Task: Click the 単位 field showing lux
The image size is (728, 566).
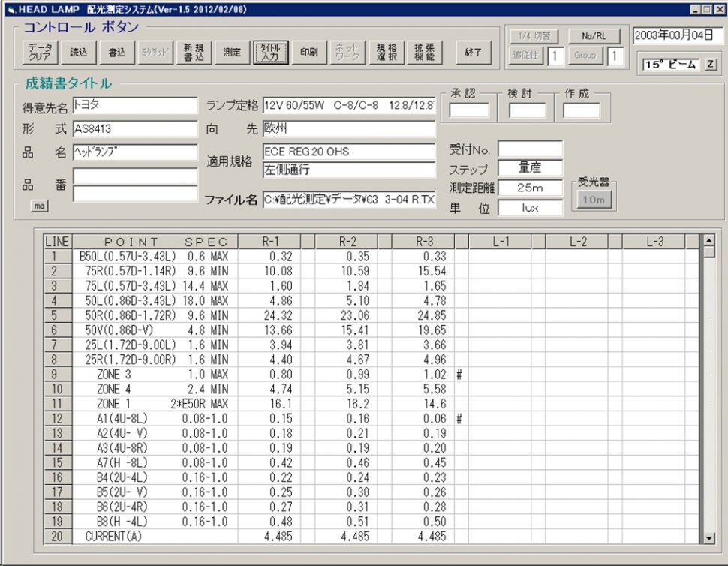Action: (530, 208)
